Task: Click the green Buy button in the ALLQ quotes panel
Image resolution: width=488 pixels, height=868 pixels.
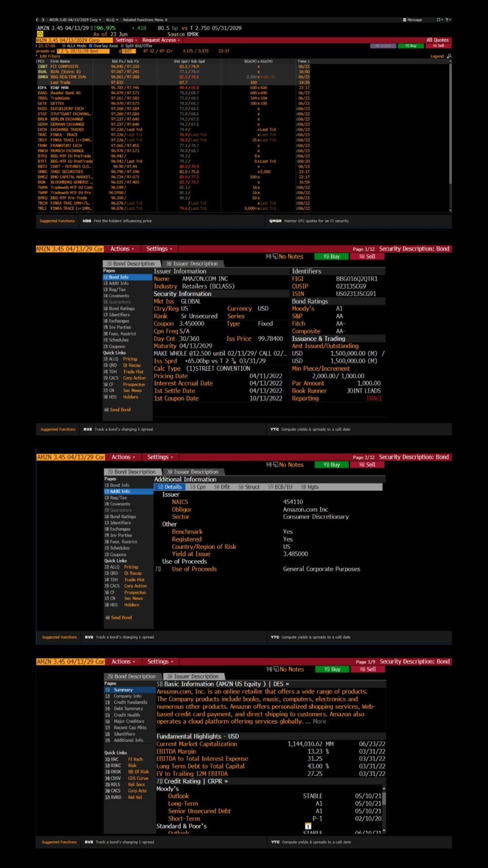Action: pyautogui.click(x=411, y=46)
